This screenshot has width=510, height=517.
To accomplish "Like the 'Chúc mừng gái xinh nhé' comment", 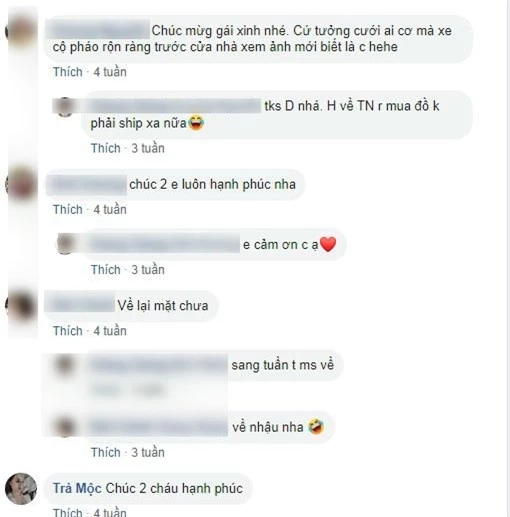I will click(x=68, y=72).
